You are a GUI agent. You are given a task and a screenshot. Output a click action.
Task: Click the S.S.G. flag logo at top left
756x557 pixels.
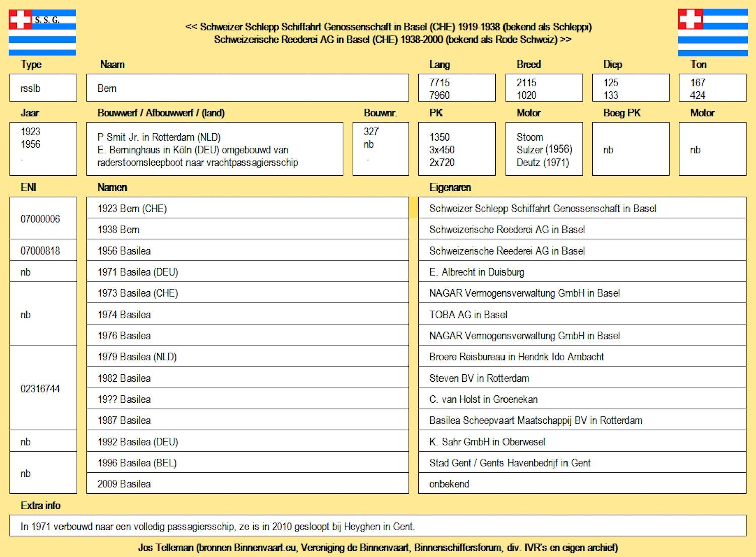tap(42, 32)
